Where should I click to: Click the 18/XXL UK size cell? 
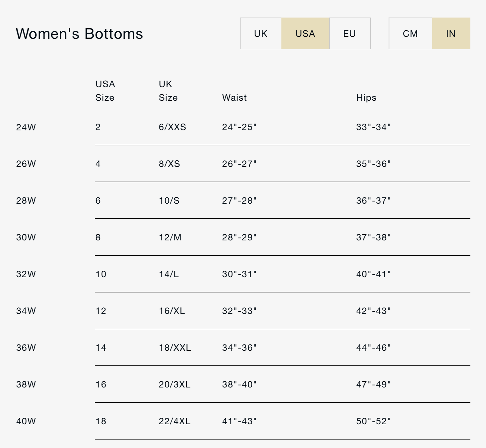[175, 348]
